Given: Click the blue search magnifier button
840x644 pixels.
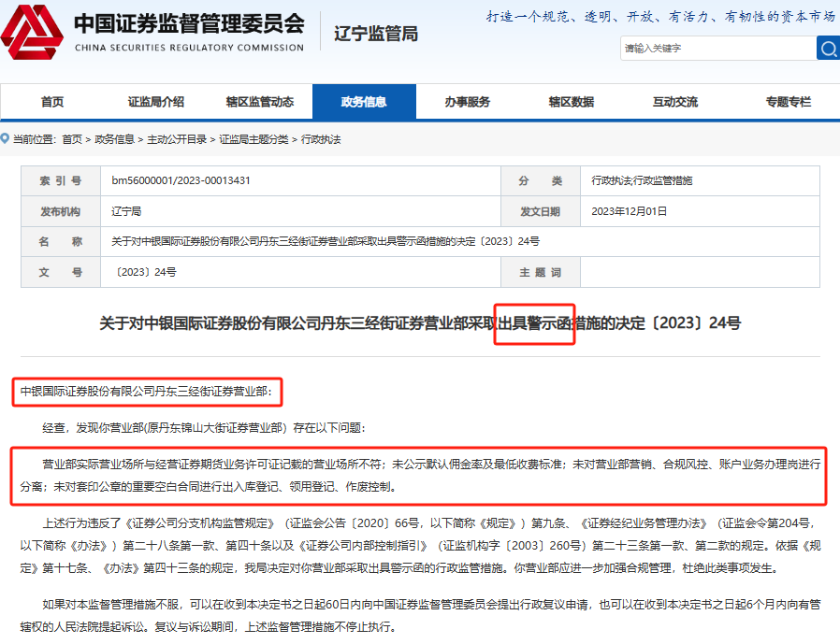Looking at the screenshot, I should (828, 49).
